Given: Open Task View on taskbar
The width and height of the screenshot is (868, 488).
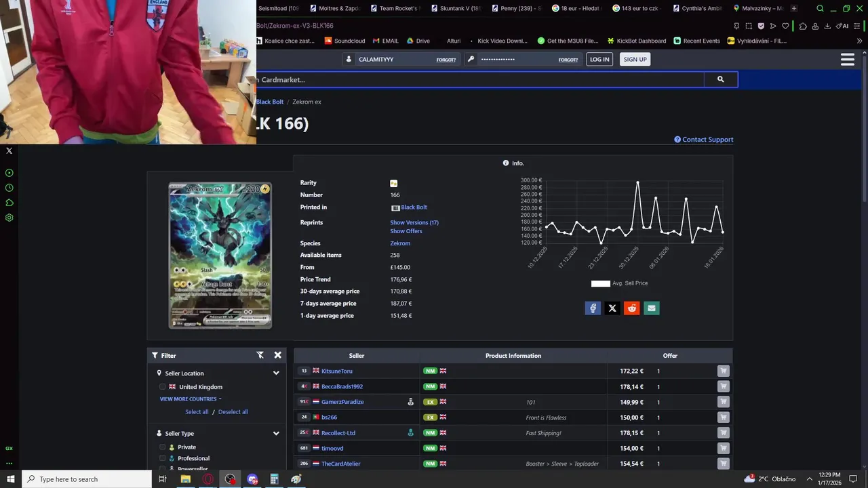Looking at the screenshot, I should pyautogui.click(x=163, y=479).
